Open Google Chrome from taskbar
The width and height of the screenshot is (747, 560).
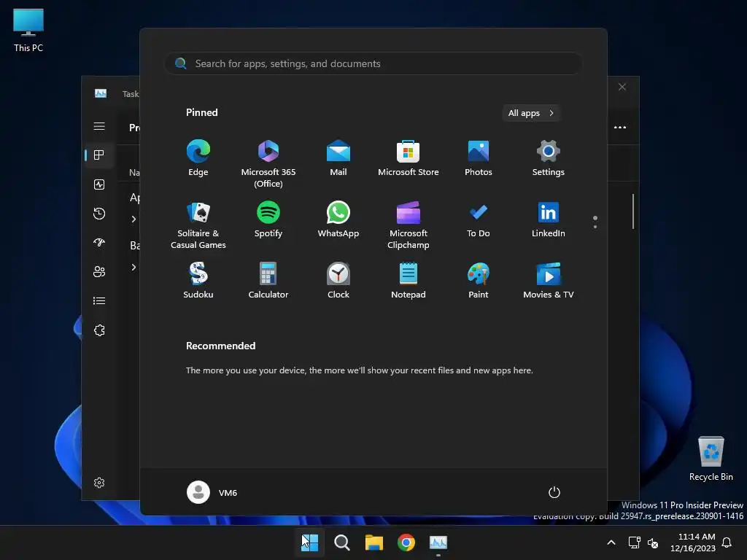pyautogui.click(x=406, y=542)
